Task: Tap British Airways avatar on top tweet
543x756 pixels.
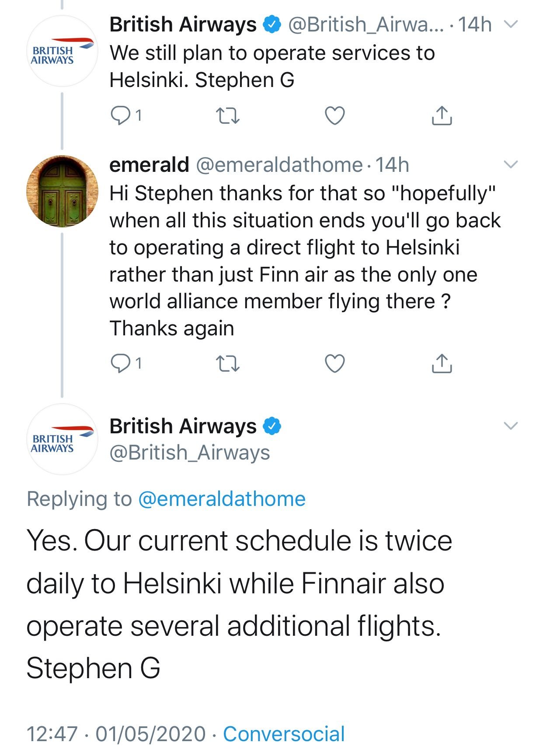Action: point(62,51)
